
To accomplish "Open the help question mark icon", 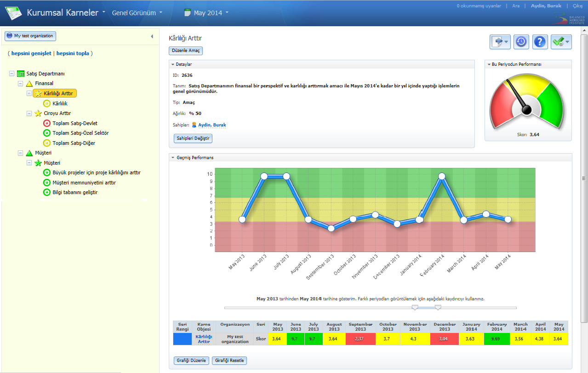I will [x=540, y=42].
